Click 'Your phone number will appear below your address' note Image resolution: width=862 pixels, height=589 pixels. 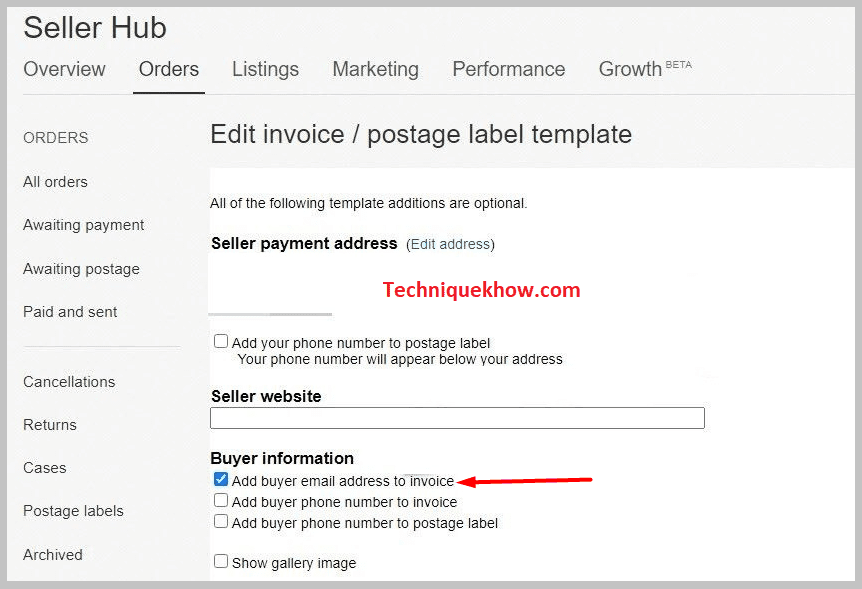tap(400, 360)
